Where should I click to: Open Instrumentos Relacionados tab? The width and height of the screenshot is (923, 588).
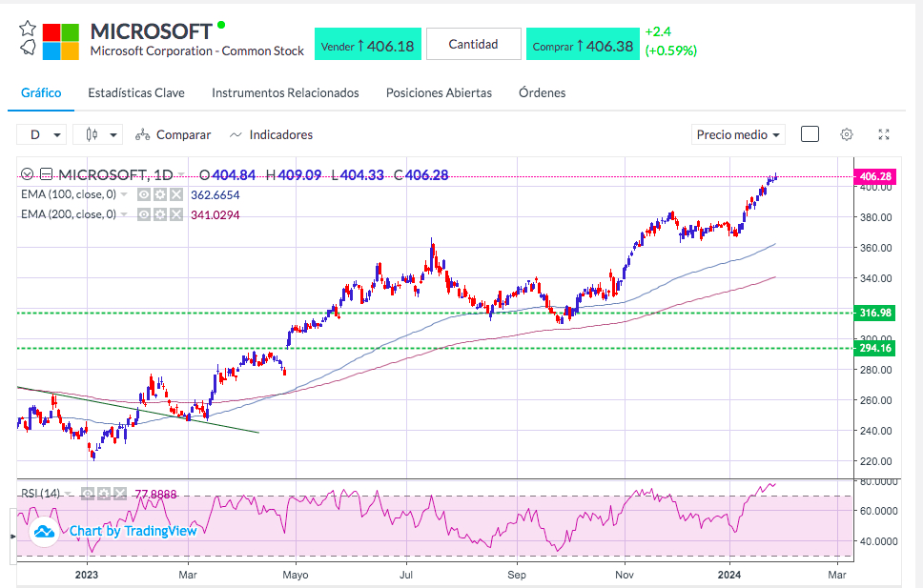pyautogui.click(x=285, y=93)
